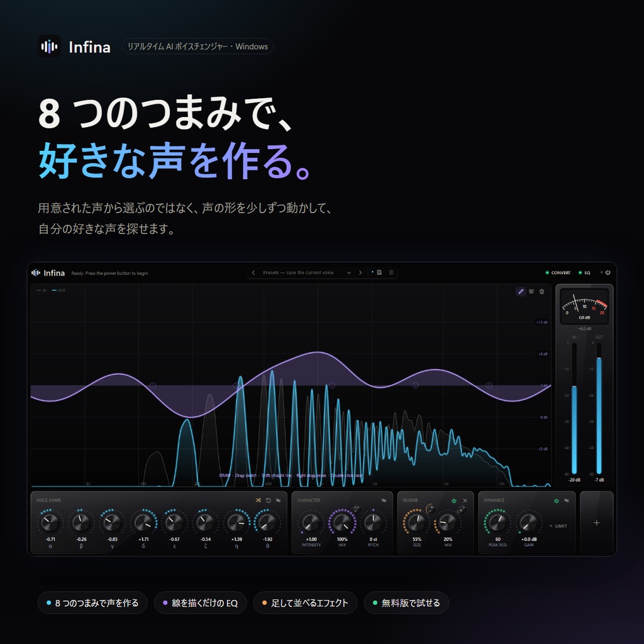Click the eta knob
Image resolution: width=644 pixels, height=644 pixels.
[236, 523]
